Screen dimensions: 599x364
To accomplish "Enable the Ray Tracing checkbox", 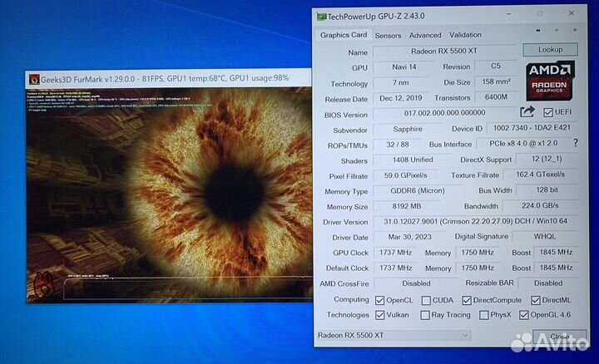I will 425,315.
